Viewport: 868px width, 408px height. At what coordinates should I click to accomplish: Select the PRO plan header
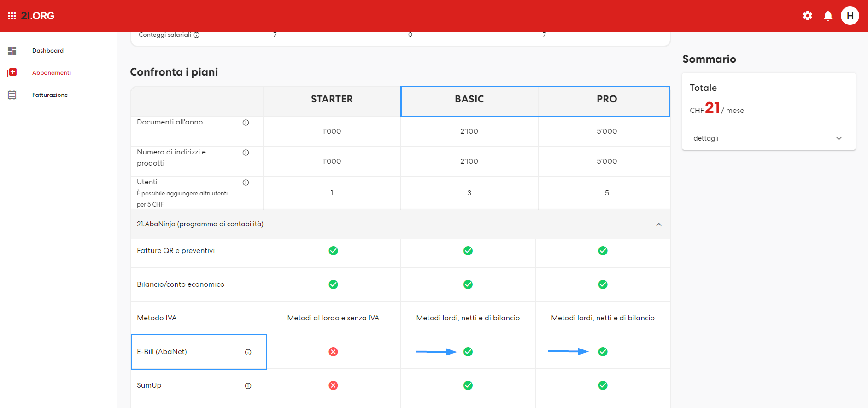coord(607,99)
